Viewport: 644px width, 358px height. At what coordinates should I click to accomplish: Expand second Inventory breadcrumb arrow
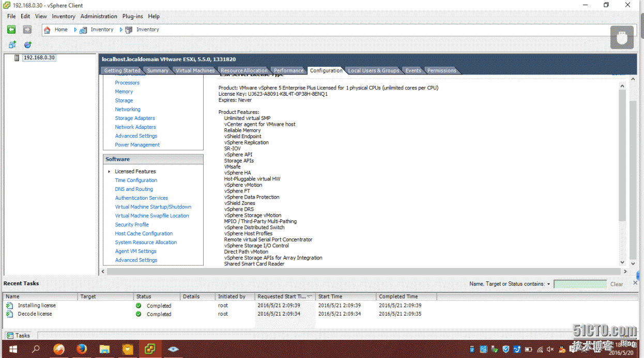pos(121,30)
